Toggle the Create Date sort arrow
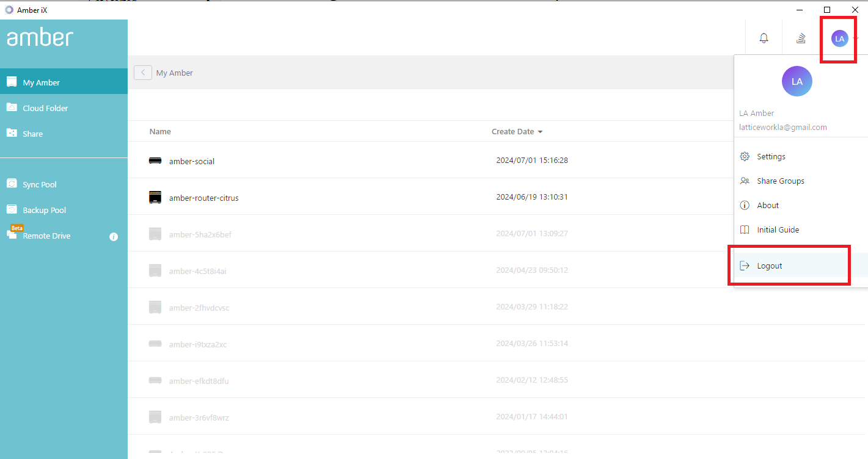 click(540, 132)
